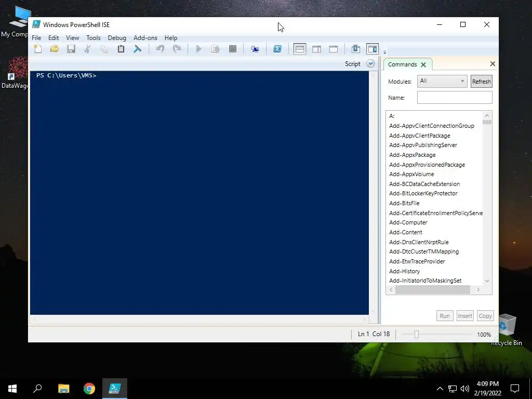Create a new script with New icon
Screen dimensions: 532x399
[x=38, y=49]
